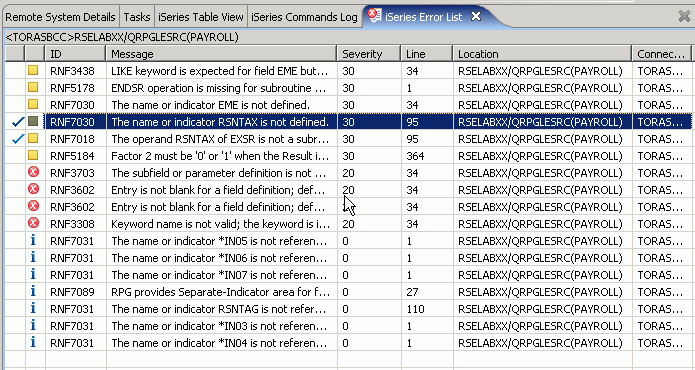Select Keyword name is not valid message
Viewport: 695px width, 370px height.
pyautogui.click(x=220, y=224)
